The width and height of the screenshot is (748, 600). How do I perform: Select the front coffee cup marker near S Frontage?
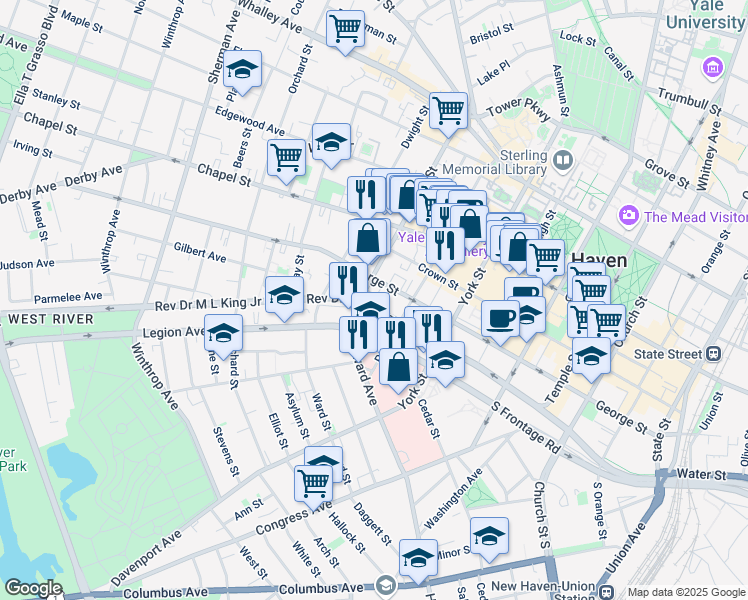pyautogui.click(x=500, y=320)
